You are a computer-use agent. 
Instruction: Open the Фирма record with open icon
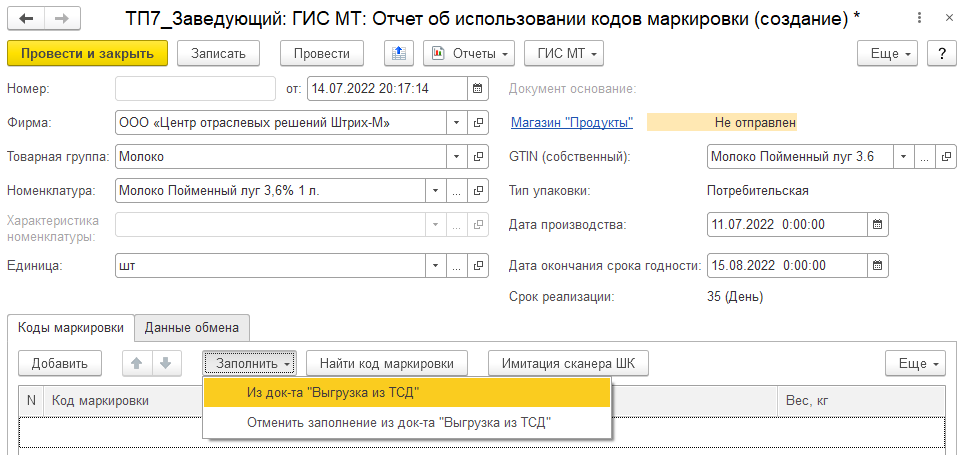click(477, 123)
